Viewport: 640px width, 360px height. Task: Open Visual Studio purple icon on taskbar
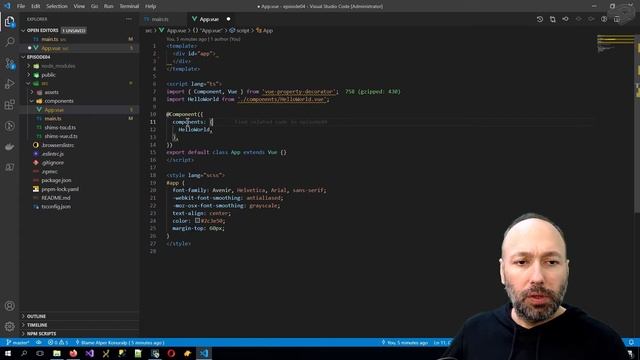(89, 353)
